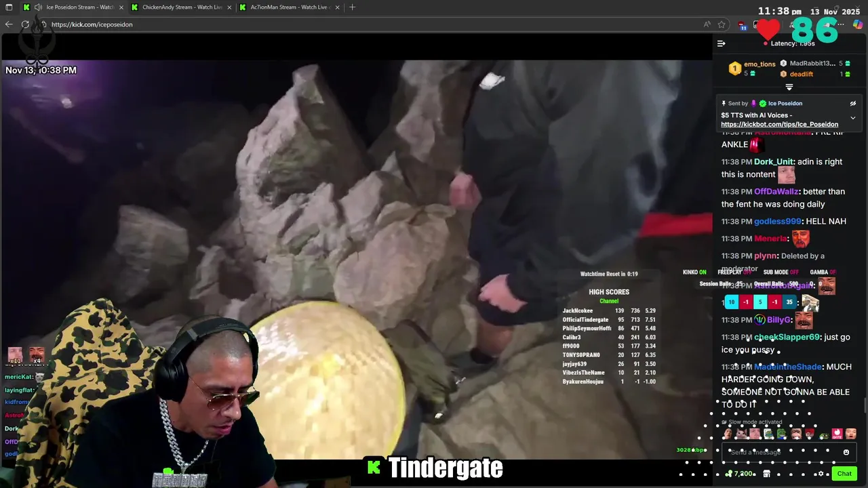The height and width of the screenshot is (488, 868).
Task: Select 'adin is right' chat message
Action: (782, 168)
